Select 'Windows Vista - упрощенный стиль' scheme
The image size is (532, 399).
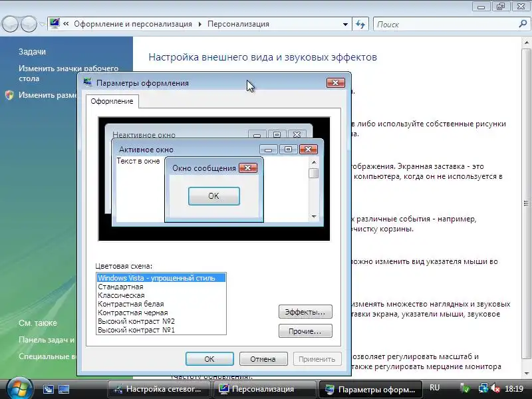pos(161,278)
